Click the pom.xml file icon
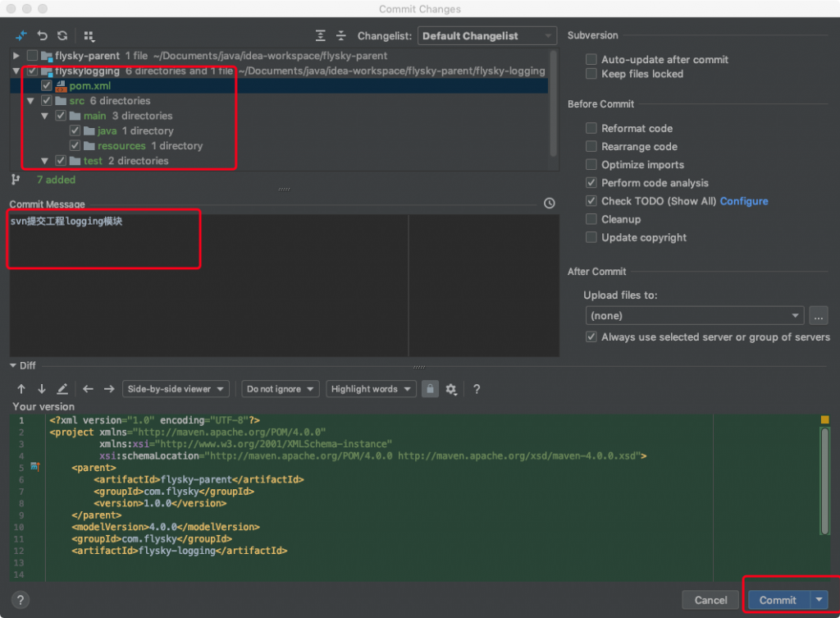 [61, 85]
